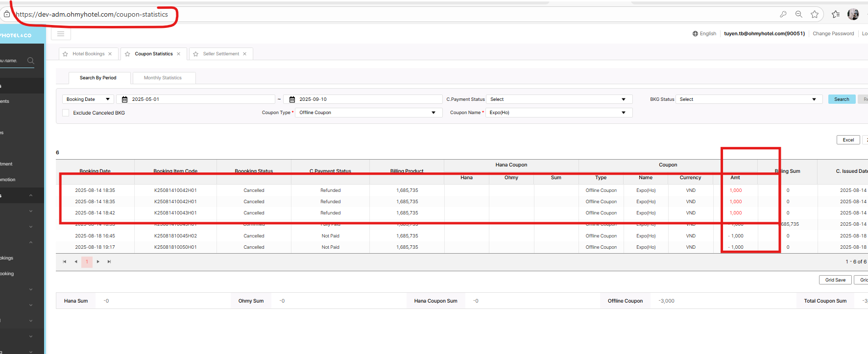Switch to the Seller Settlement tab
The height and width of the screenshot is (354, 868).
[x=221, y=54]
